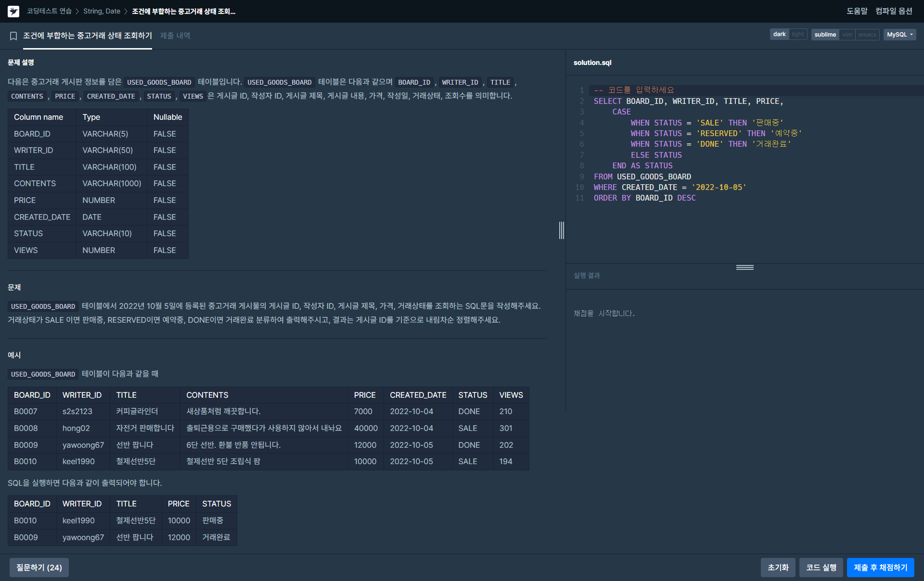
Task: Select sublime keymap mode
Action: pos(825,35)
